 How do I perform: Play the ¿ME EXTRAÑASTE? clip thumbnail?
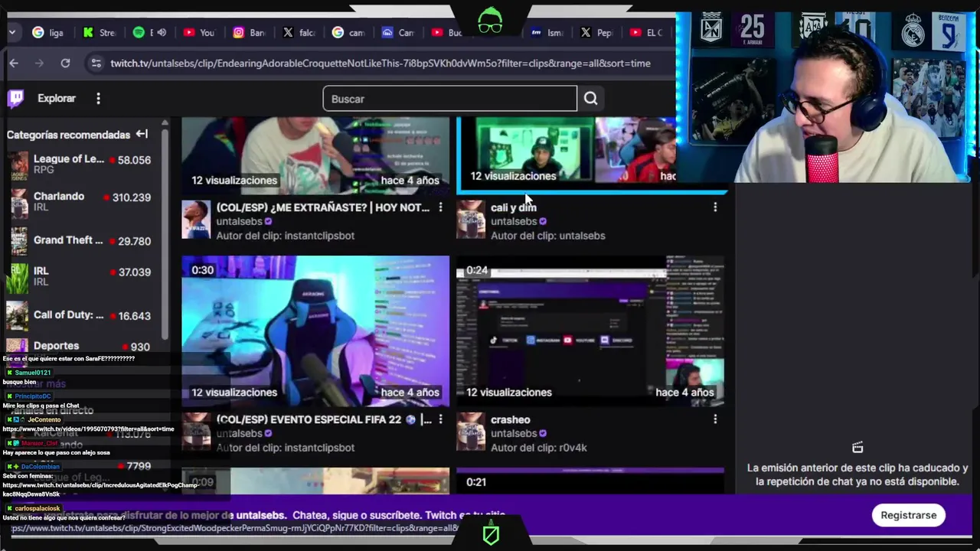pyautogui.click(x=315, y=155)
